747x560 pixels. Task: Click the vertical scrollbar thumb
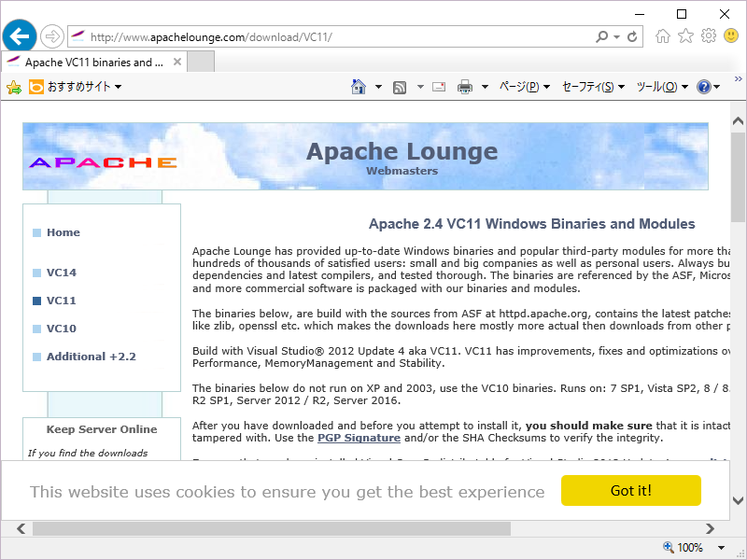click(738, 177)
